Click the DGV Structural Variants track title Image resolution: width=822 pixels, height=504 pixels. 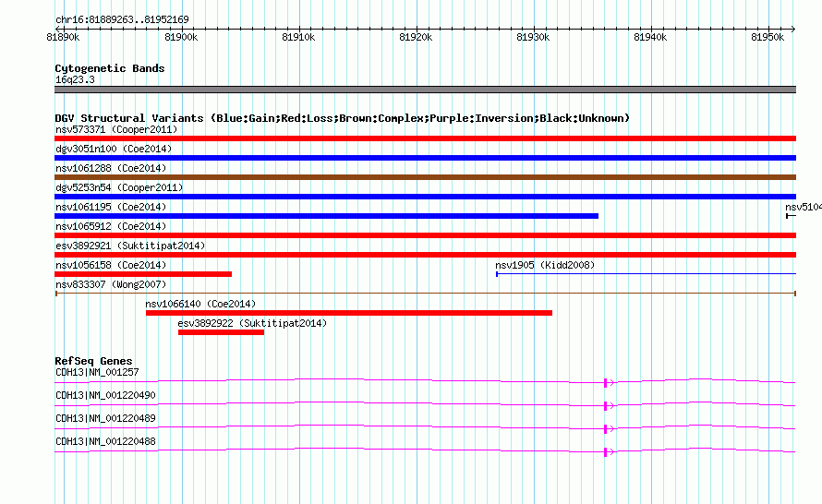[343, 118]
